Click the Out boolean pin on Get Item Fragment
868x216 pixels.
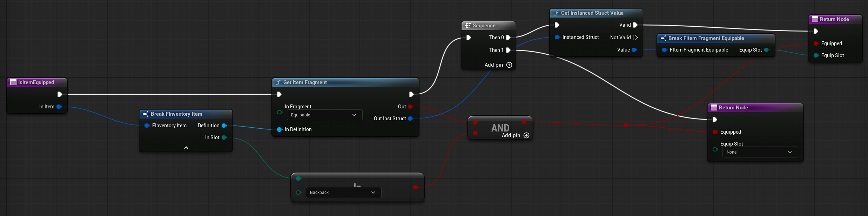pos(410,107)
